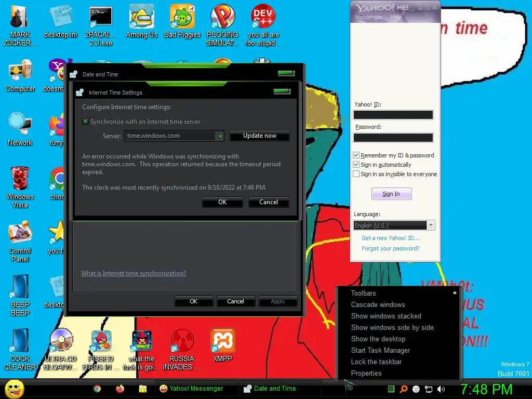
Task: Open the Yahoo Help menu
Action: (395, 17)
